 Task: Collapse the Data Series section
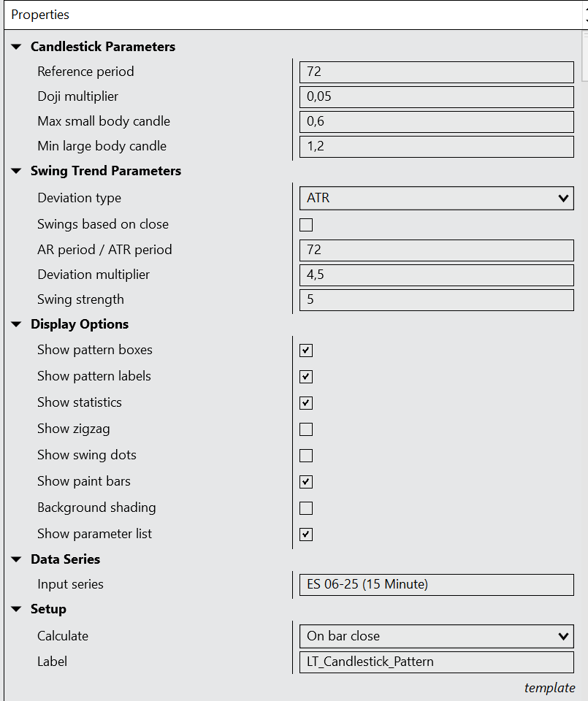click(16, 559)
